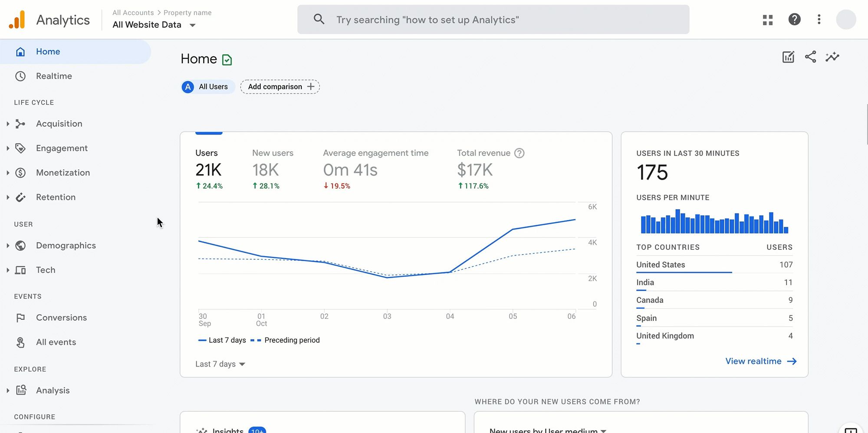Click the Insights card heading
Image resolution: width=868 pixels, height=433 pixels.
[227, 430]
